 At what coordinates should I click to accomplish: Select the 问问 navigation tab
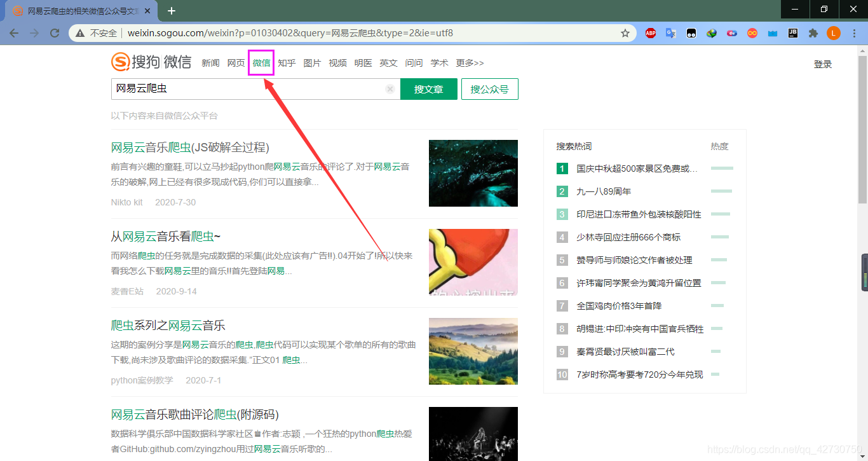click(414, 63)
